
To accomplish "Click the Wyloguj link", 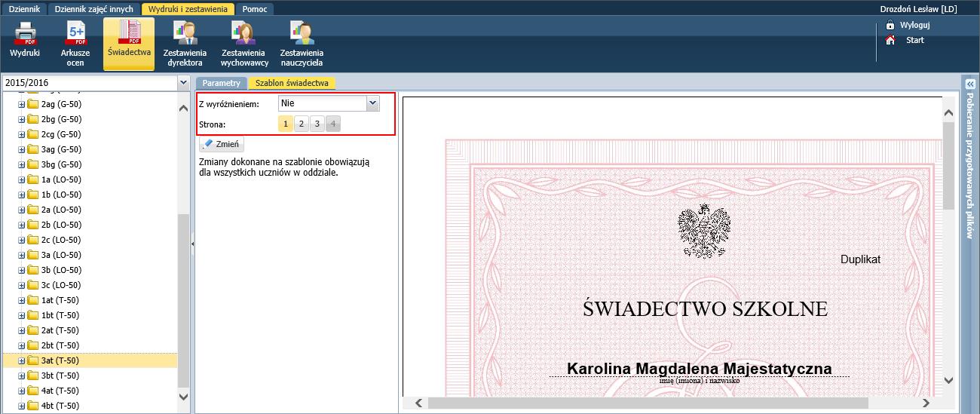I will coord(914,25).
